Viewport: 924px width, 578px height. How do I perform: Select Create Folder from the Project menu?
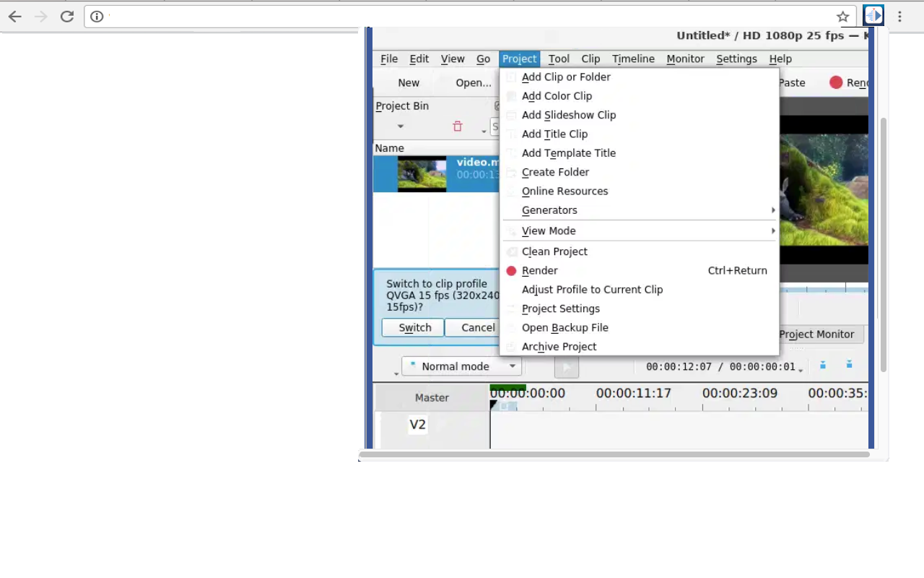(639, 172)
